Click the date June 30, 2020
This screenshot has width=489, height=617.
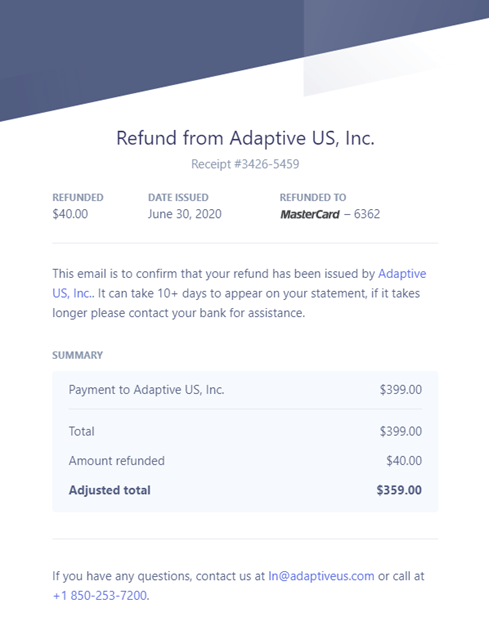(x=185, y=214)
